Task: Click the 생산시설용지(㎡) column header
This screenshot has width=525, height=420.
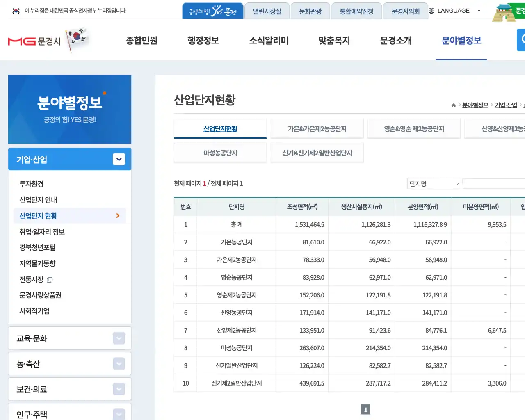Action: coord(362,207)
